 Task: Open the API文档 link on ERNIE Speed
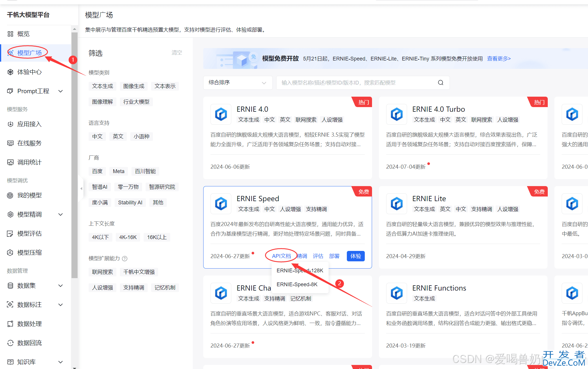[x=281, y=256]
